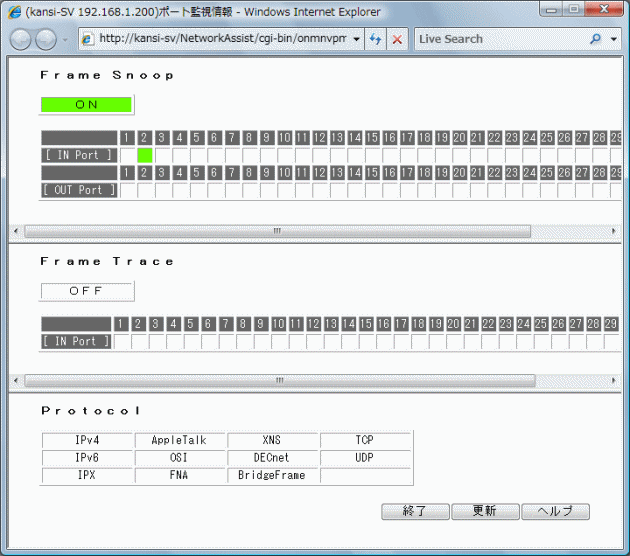630x556 pixels.
Task: Click the 更新 (Update) button
Action: (485, 511)
